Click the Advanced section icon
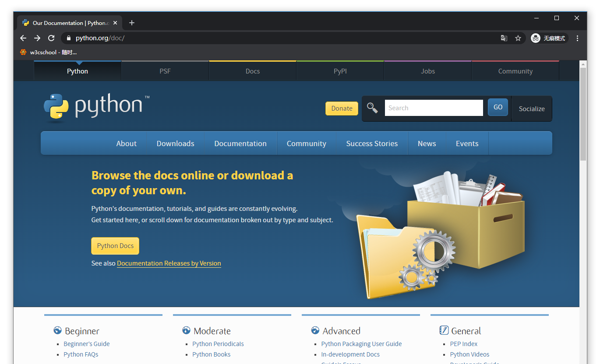Viewport: 600px width, 364px height. coord(315,330)
